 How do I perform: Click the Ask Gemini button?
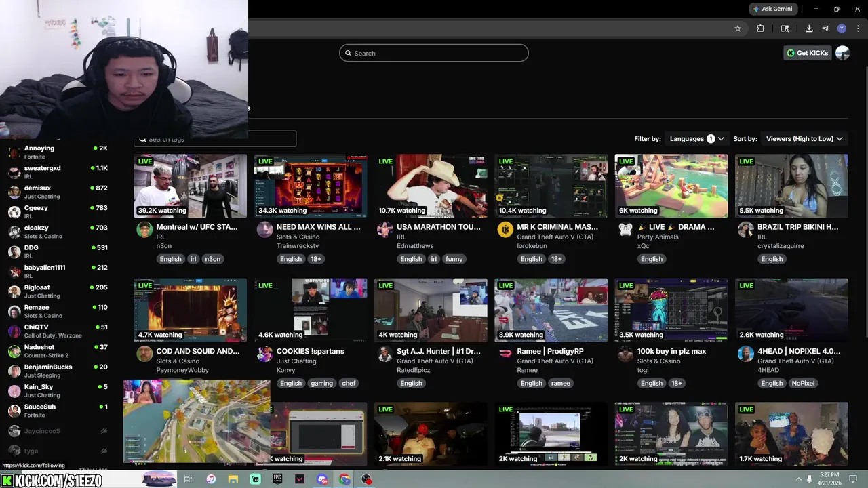pos(772,9)
